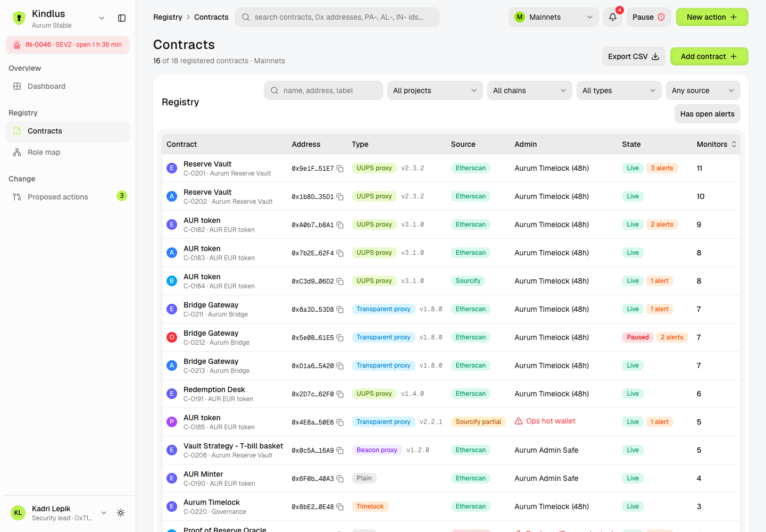Click the Add contract button

click(709, 56)
